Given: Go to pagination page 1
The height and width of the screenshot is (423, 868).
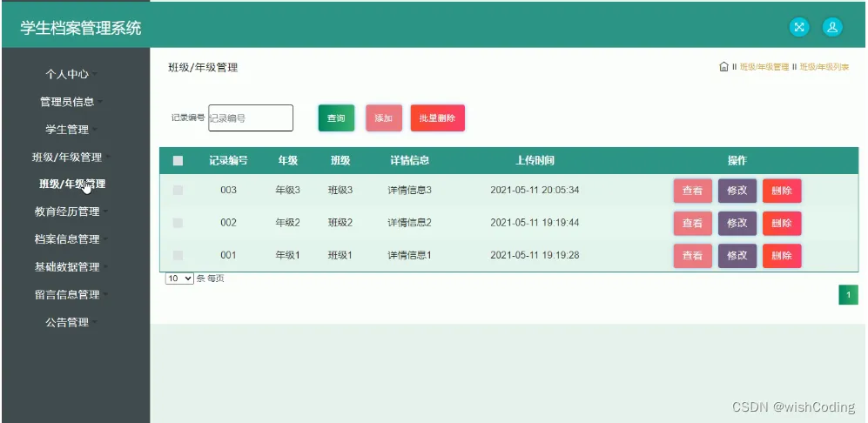Looking at the screenshot, I should click(848, 295).
